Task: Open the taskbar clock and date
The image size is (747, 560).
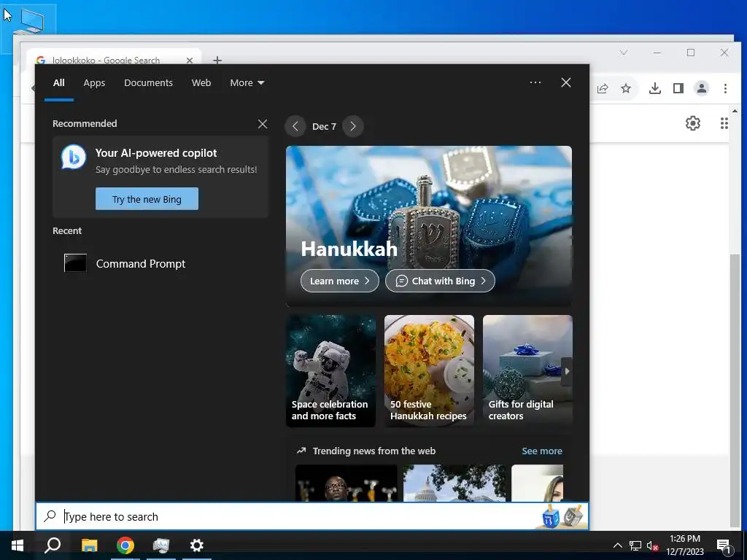Action: pos(685,545)
